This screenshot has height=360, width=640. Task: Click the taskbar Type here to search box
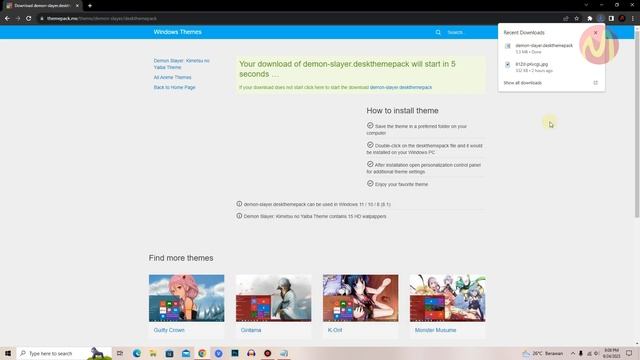tap(64, 353)
